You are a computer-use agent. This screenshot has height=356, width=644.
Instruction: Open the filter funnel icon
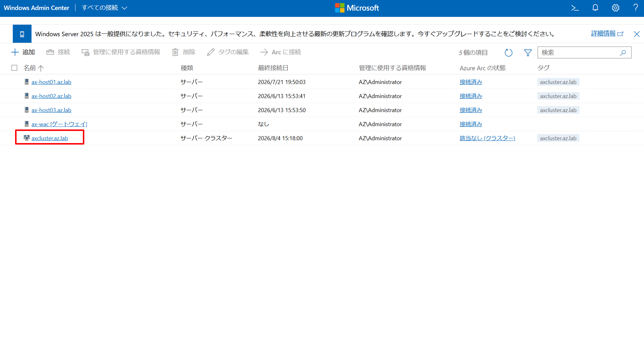tap(528, 53)
